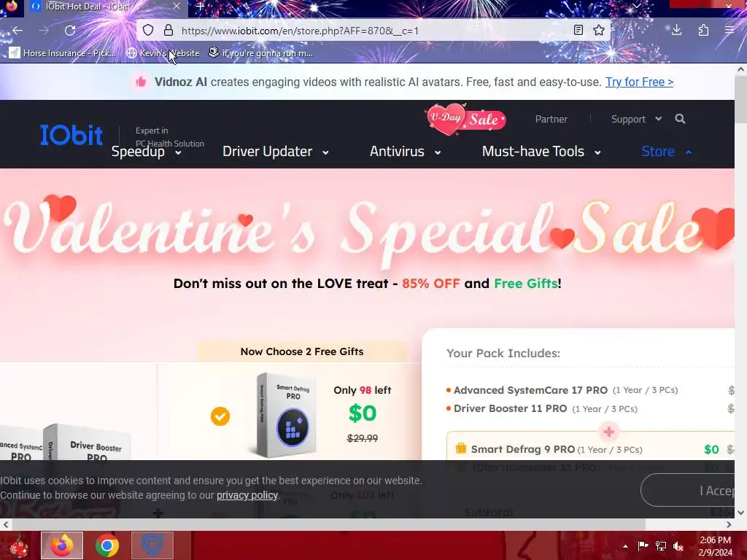Open the privacy policy link
Screen dimensions: 747x560
click(x=247, y=495)
